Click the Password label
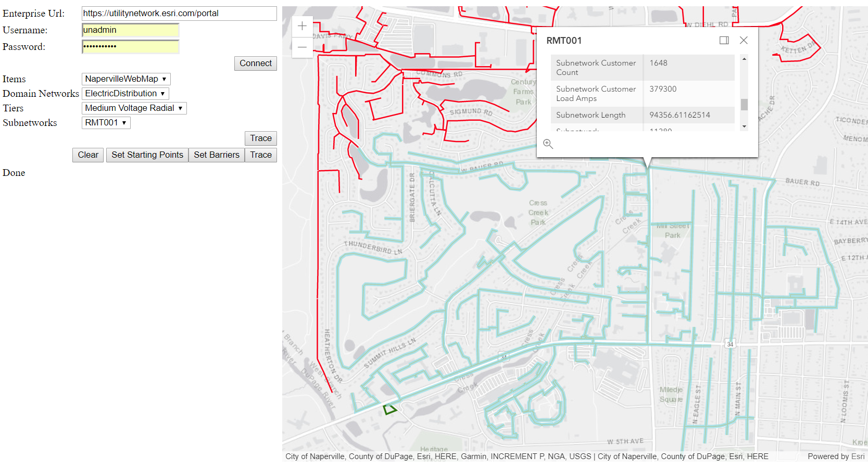The width and height of the screenshot is (868, 470). pos(24,47)
